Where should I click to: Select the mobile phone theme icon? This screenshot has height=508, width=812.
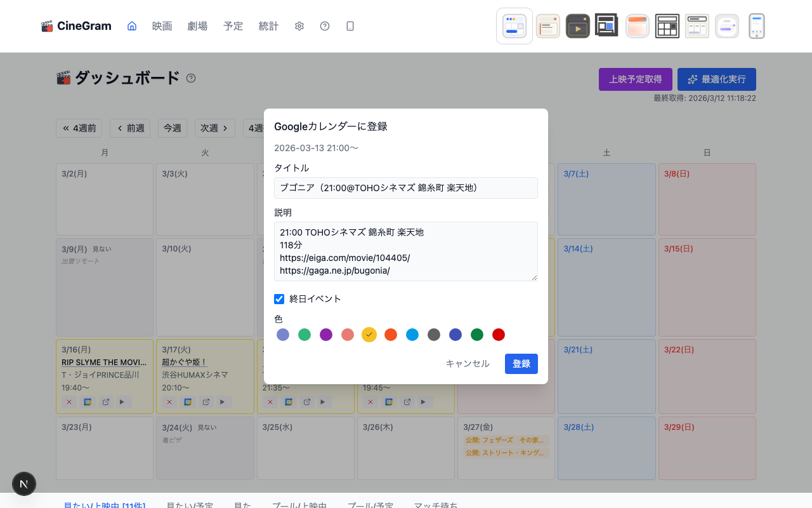coord(756,25)
